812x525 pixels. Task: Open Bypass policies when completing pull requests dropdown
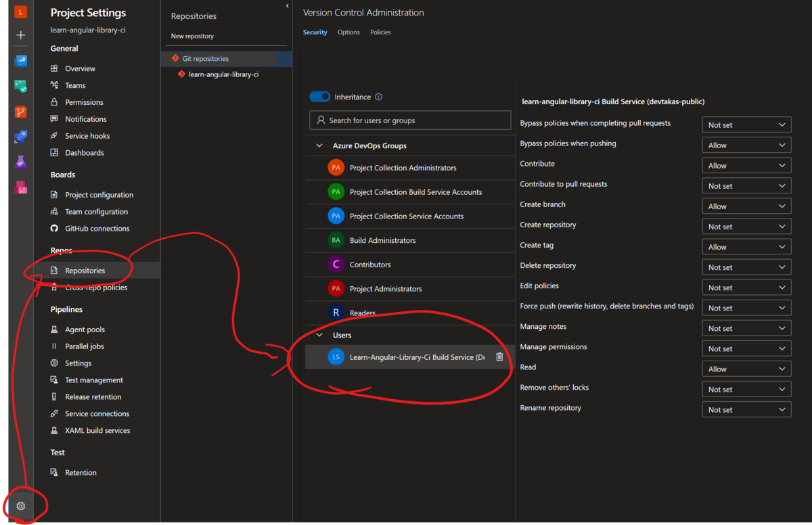pyautogui.click(x=746, y=124)
